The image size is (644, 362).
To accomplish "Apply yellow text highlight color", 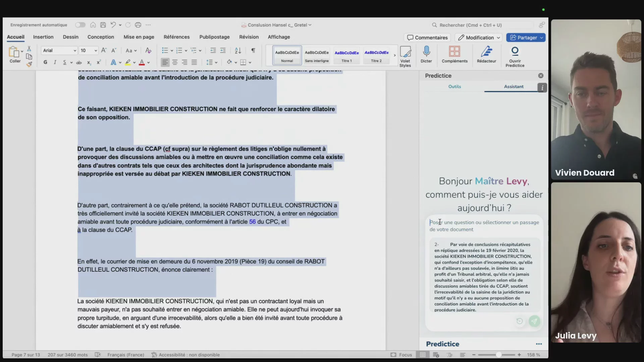I will click(x=128, y=62).
